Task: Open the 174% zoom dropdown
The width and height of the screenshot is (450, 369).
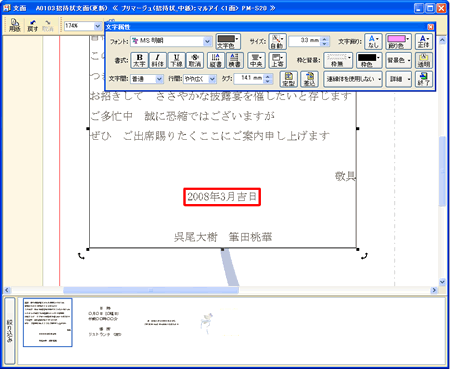Action: point(97,26)
